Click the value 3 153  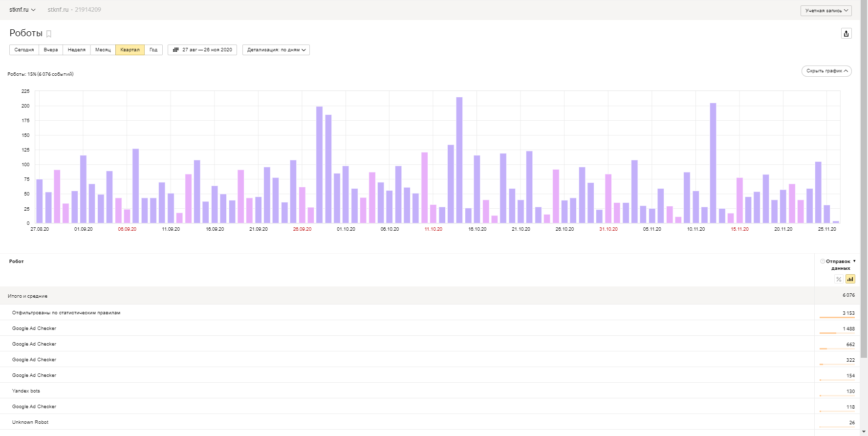(x=849, y=313)
